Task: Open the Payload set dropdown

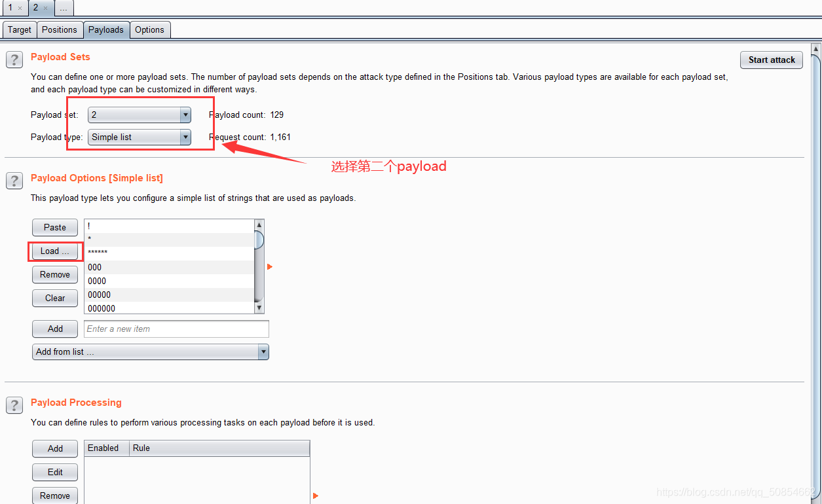Action: [140, 115]
